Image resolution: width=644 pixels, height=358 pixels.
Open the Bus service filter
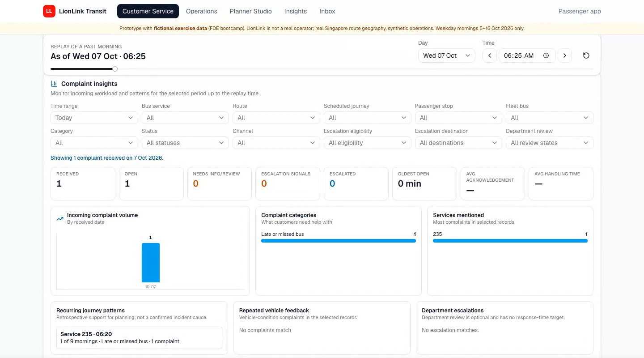point(185,118)
